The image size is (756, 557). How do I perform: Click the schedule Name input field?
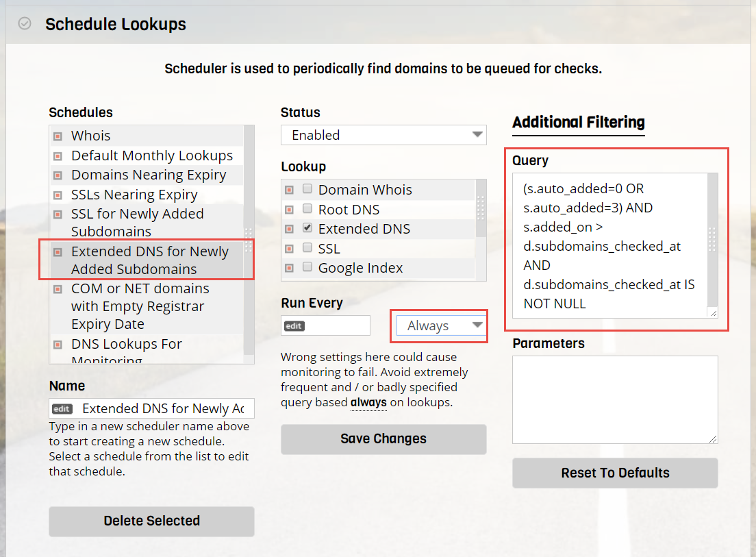point(151,409)
